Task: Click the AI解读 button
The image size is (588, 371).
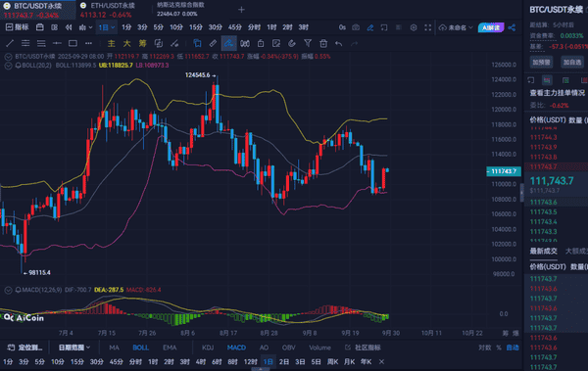Action: click(491, 27)
